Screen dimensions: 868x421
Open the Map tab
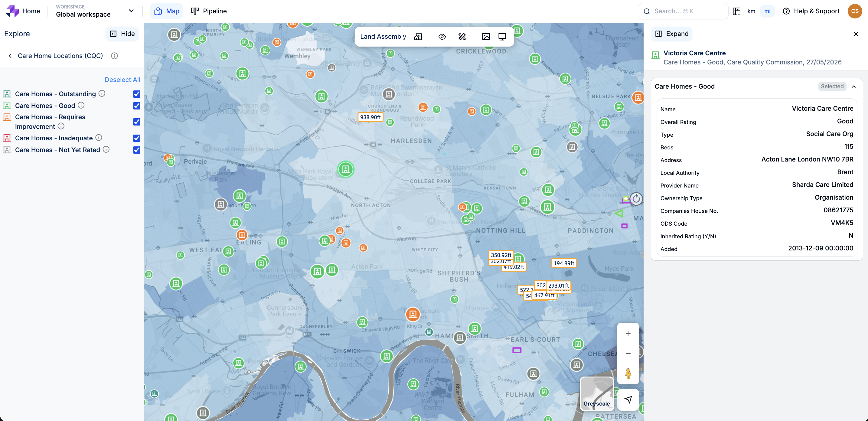coord(166,11)
